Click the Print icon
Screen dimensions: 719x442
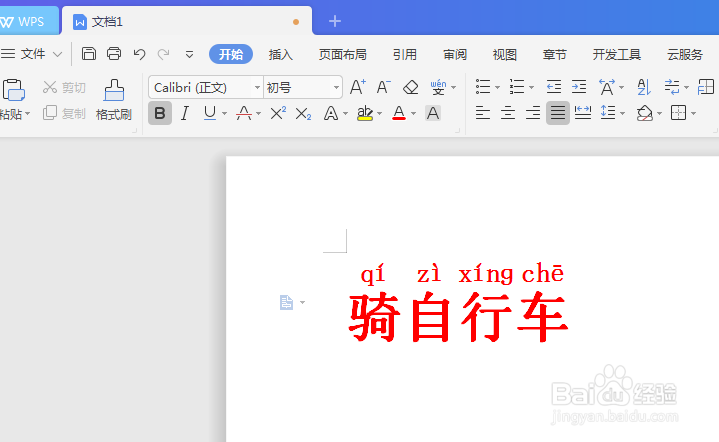(x=114, y=54)
